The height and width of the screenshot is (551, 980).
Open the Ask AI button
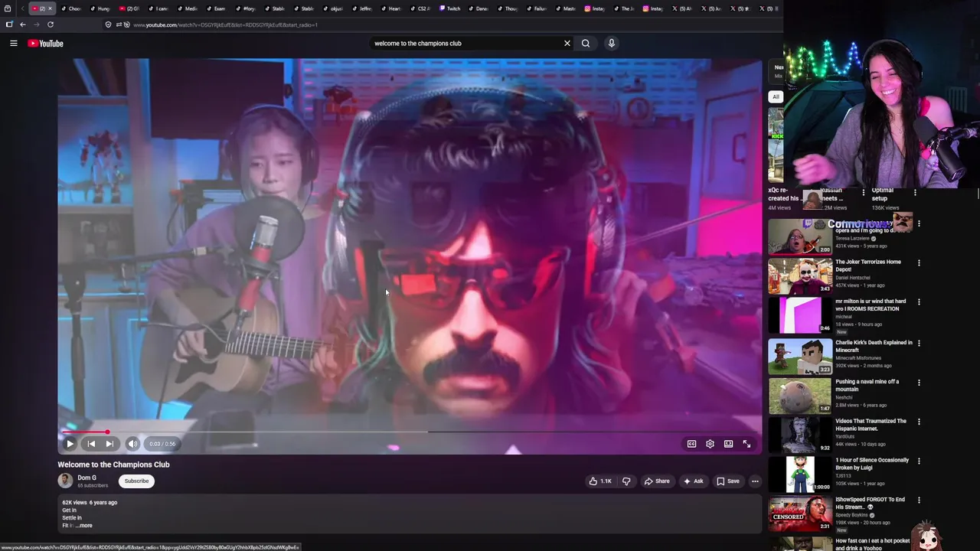(694, 481)
